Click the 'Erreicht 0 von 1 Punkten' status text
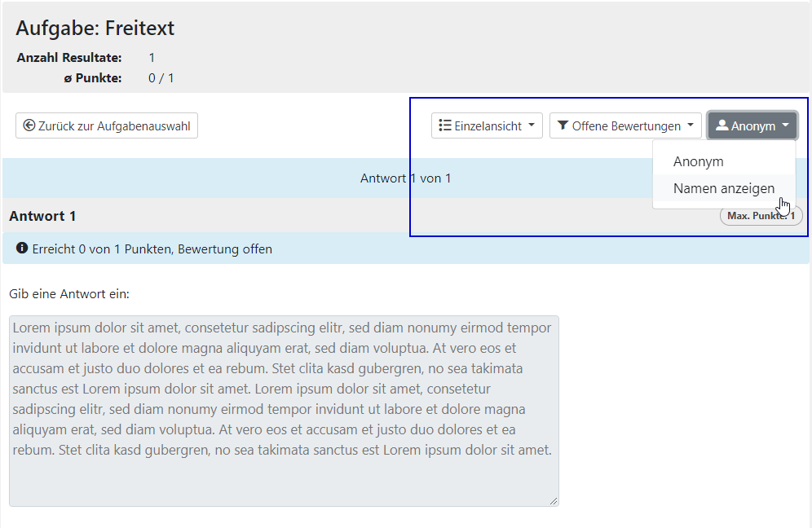Image resolution: width=812 pixels, height=528 pixels. [x=152, y=249]
